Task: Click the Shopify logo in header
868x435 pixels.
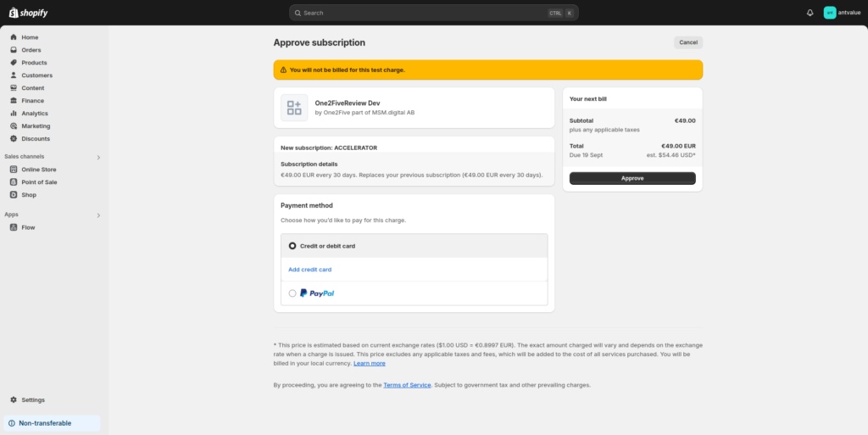Action: coord(29,13)
